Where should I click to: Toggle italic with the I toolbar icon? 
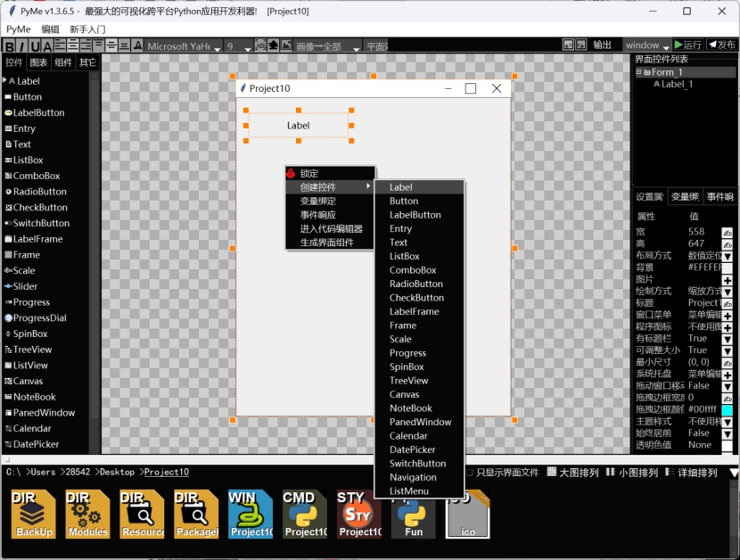21,45
